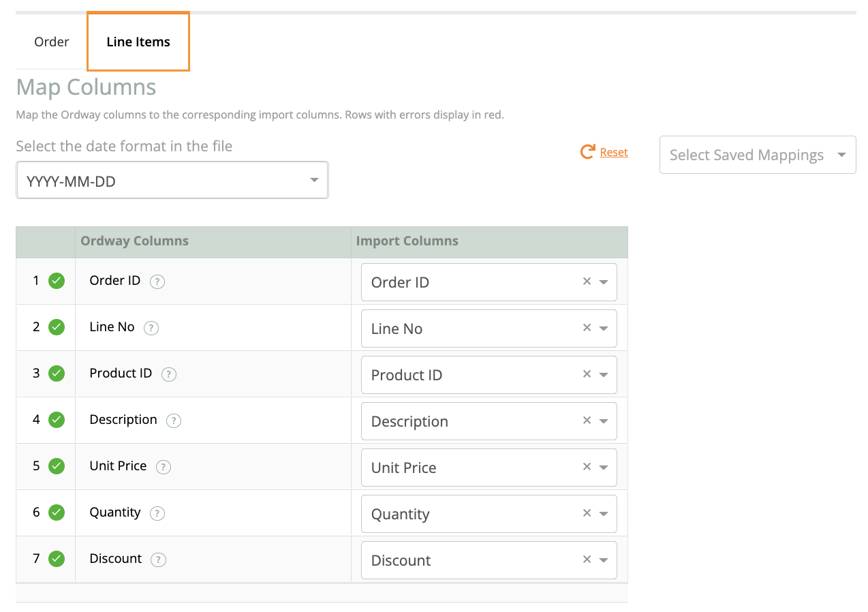Click the 'Select the date format in the file' label
The width and height of the screenshot is (868, 612).
point(124,146)
